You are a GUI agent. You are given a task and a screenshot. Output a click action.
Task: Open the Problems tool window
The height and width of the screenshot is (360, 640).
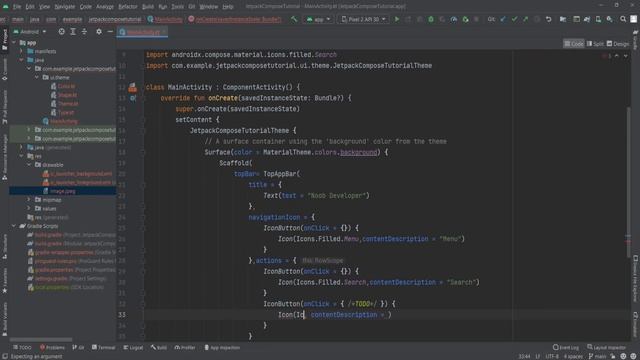[52, 347]
